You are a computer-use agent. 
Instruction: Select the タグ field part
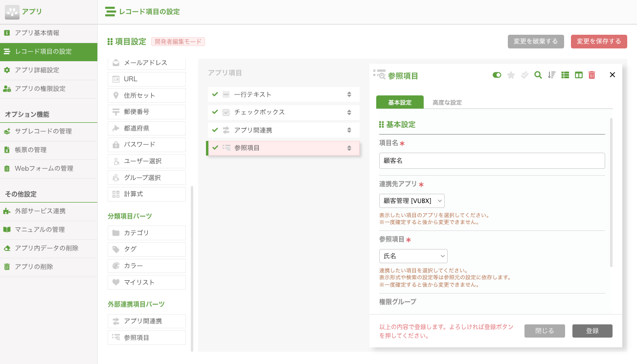click(147, 249)
